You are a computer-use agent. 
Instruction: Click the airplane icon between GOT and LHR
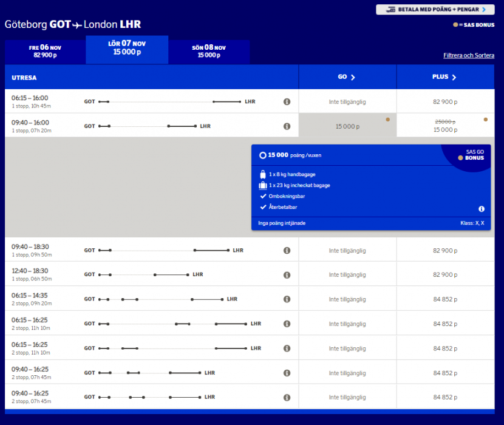pos(77,25)
